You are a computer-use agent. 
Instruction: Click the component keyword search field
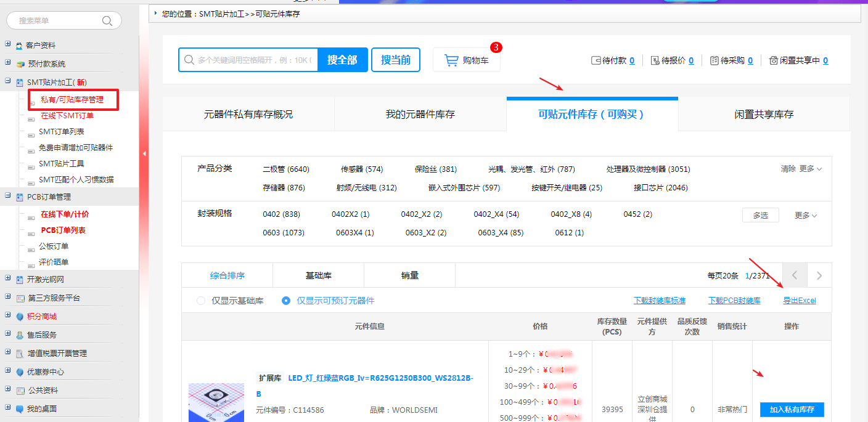(254, 60)
